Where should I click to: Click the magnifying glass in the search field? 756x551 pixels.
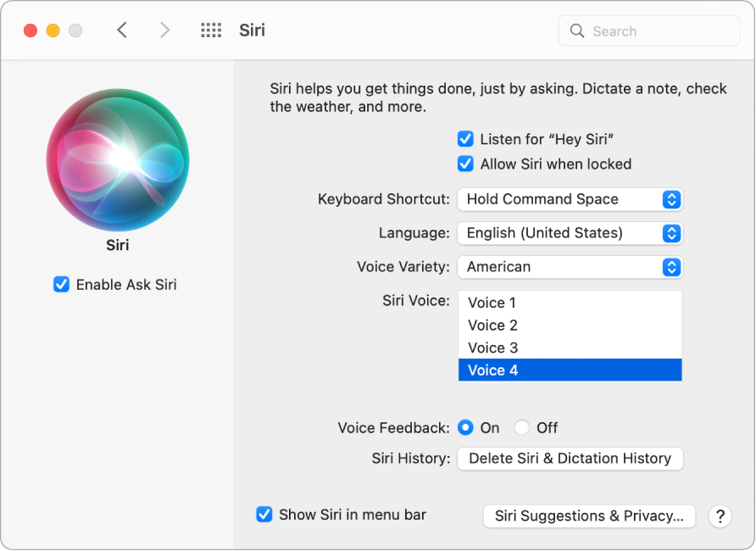tap(577, 31)
